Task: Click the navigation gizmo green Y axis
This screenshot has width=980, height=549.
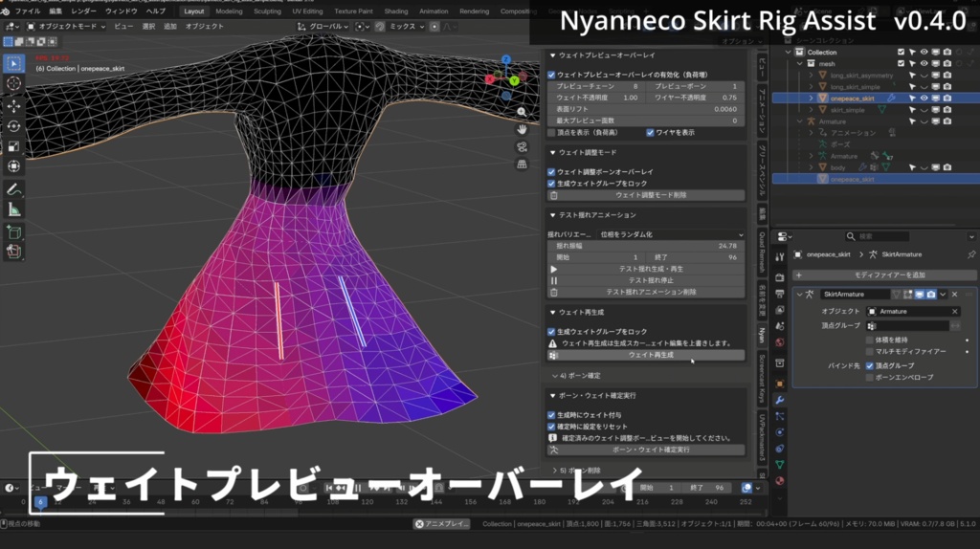Action: [514, 81]
